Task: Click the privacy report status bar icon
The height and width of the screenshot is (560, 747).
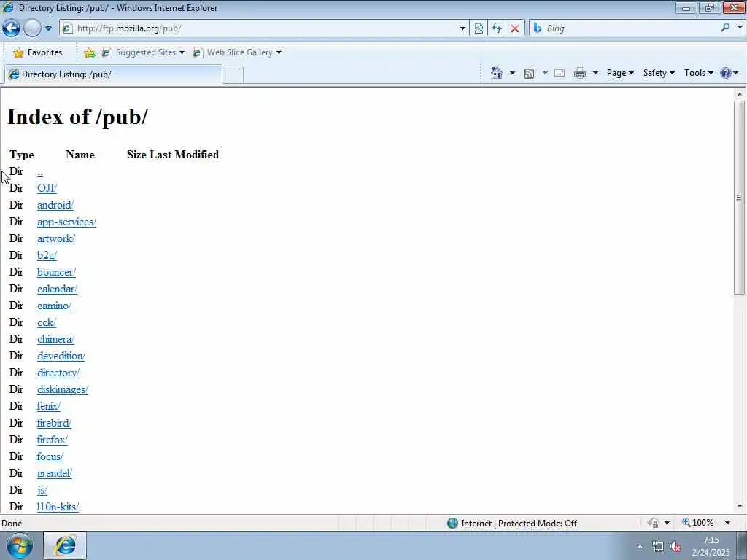Action: pyautogui.click(x=653, y=524)
